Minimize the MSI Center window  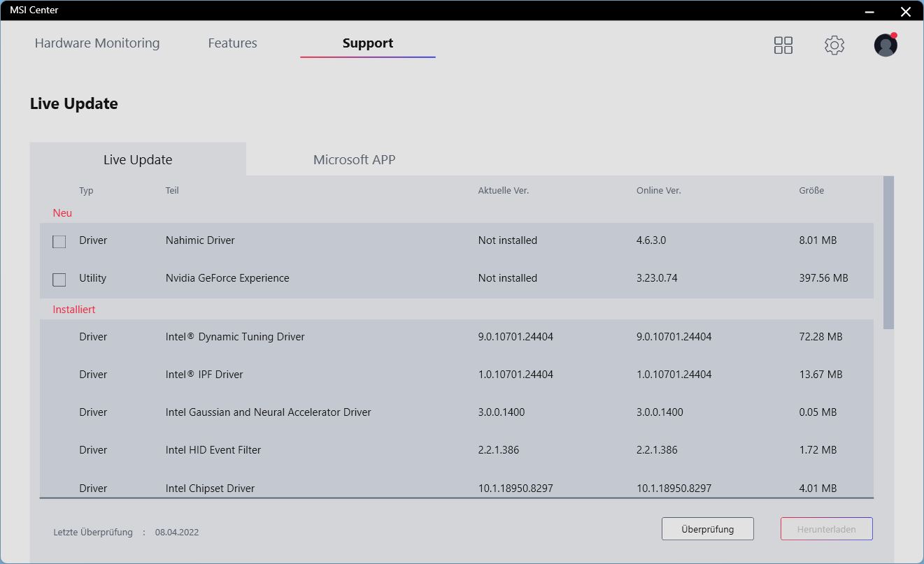click(x=869, y=11)
